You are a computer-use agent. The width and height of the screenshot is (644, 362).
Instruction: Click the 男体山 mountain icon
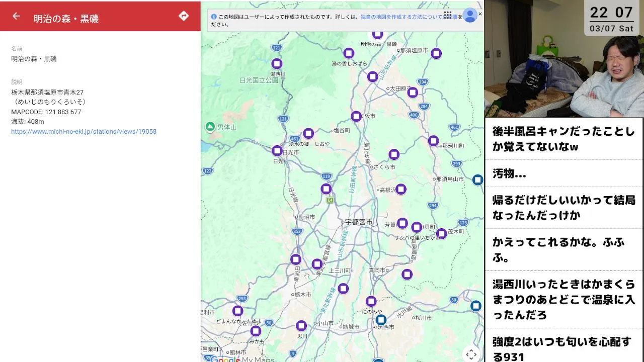point(210,127)
